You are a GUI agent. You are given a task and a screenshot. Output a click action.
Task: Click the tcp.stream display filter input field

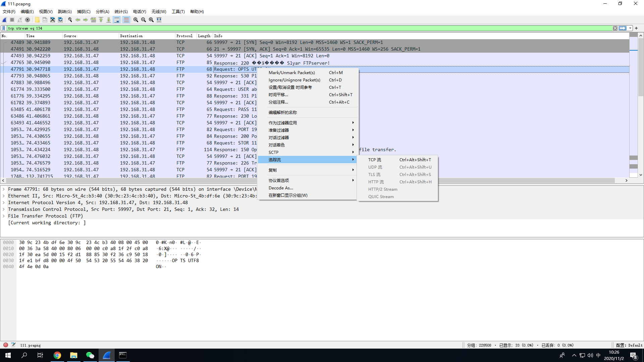tap(302, 28)
